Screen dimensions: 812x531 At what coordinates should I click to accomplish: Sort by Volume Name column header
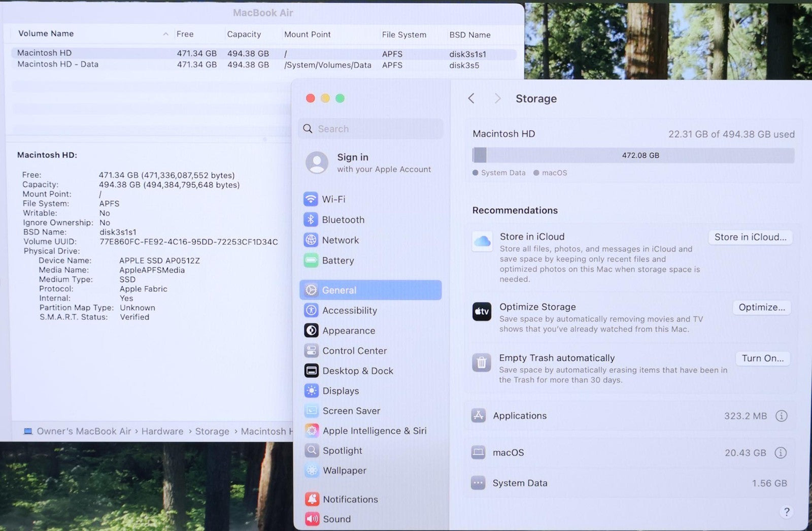click(46, 34)
